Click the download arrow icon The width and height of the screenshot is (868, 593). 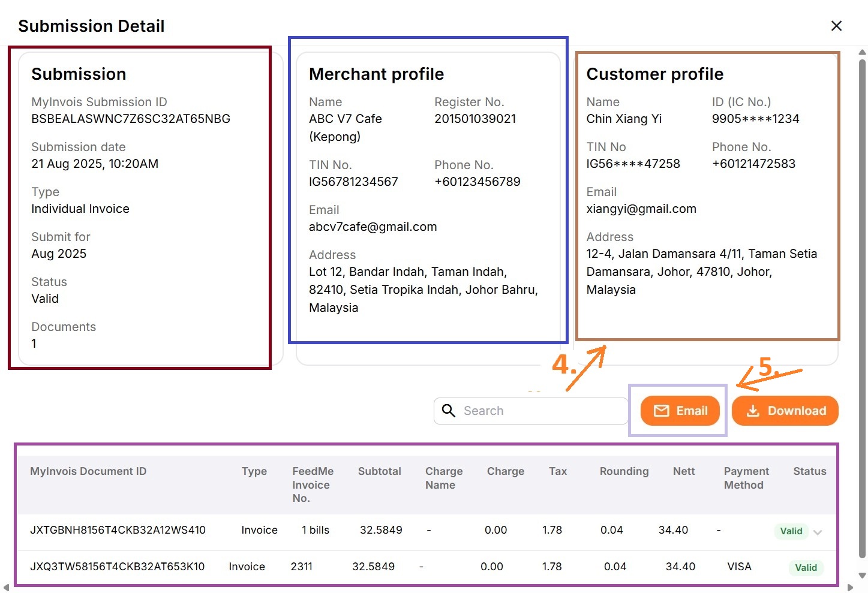(x=753, y=411)
